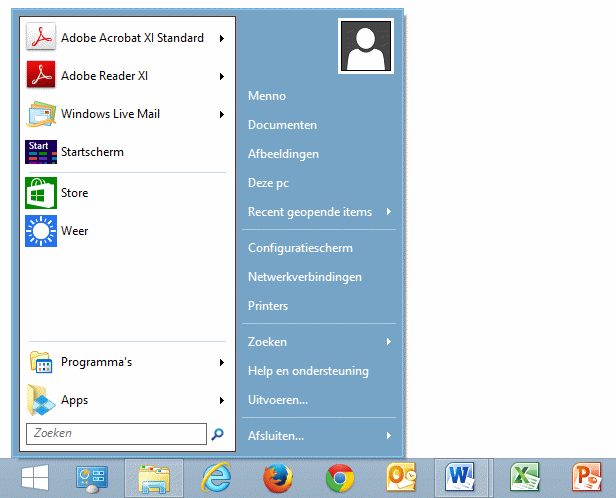Viewport: 616px width, 498px height.
Task: Click the Adobe Reader XI label
Action: pos(104,76)
